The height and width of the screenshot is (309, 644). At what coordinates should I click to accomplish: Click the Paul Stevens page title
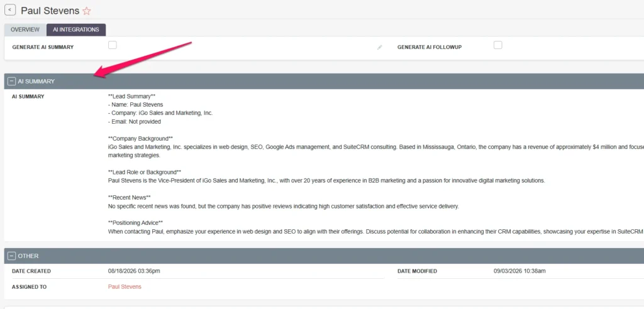50,11
